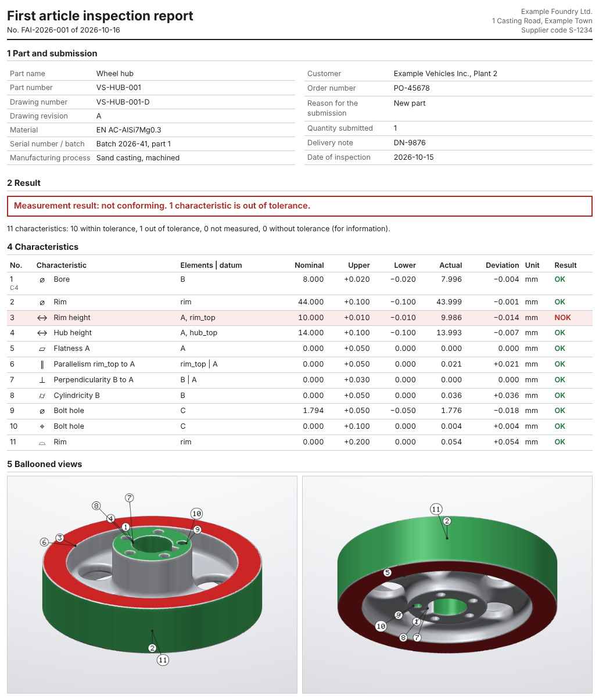Click actual value 13.993 for Hub height
The width and height of the screenshot is (599, 700).
pos(449,333)
